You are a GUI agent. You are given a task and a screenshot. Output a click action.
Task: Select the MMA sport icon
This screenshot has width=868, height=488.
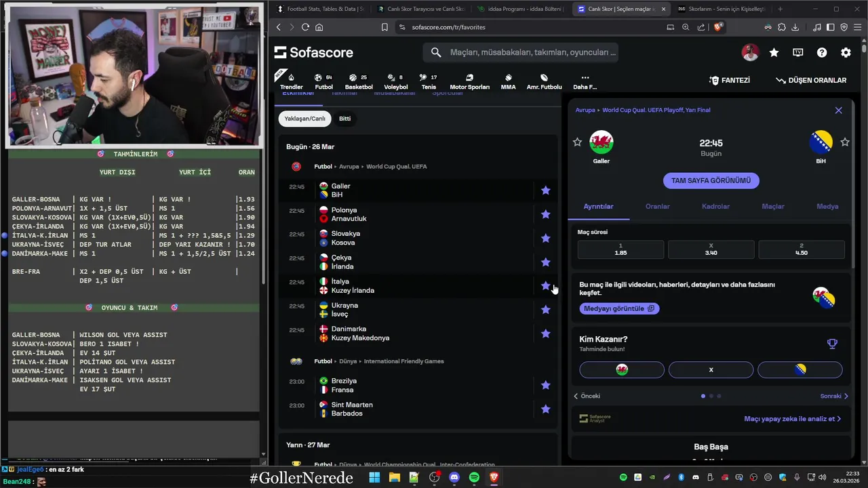pos(508,81)
